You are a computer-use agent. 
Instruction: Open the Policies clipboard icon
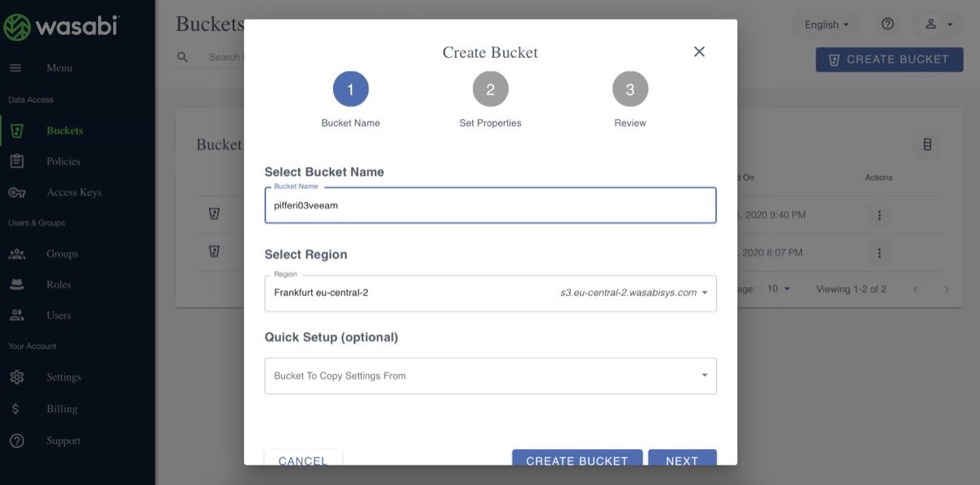pyautogui.click(x=16, y=161)
